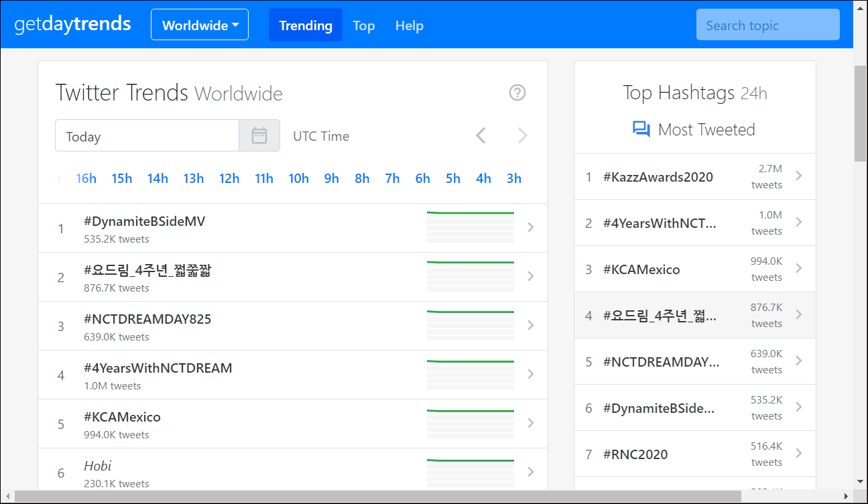Click the Today date field
Viewport: 868px width, 504px height.
pos(147,136)
